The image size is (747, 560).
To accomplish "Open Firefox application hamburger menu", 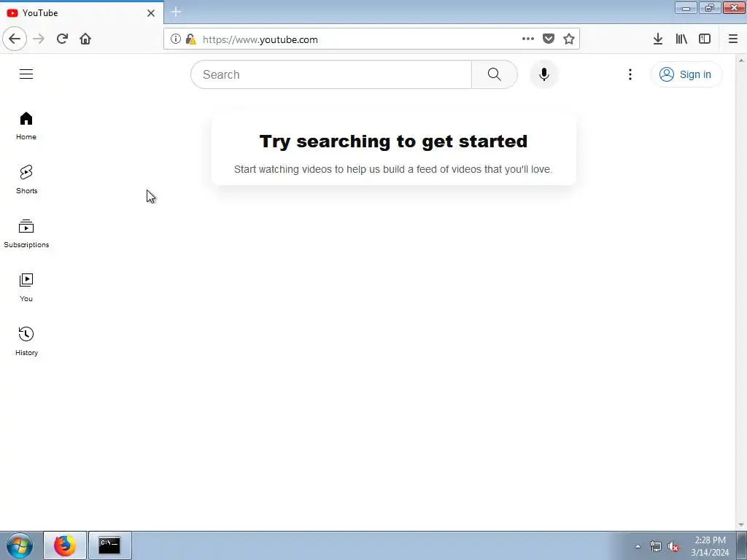I will click(733, 39).
